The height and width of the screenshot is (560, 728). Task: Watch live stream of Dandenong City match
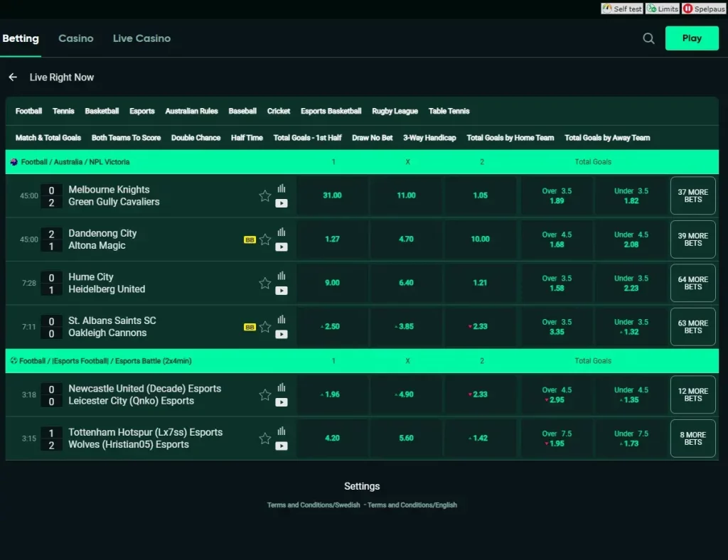tap(282, 247)
